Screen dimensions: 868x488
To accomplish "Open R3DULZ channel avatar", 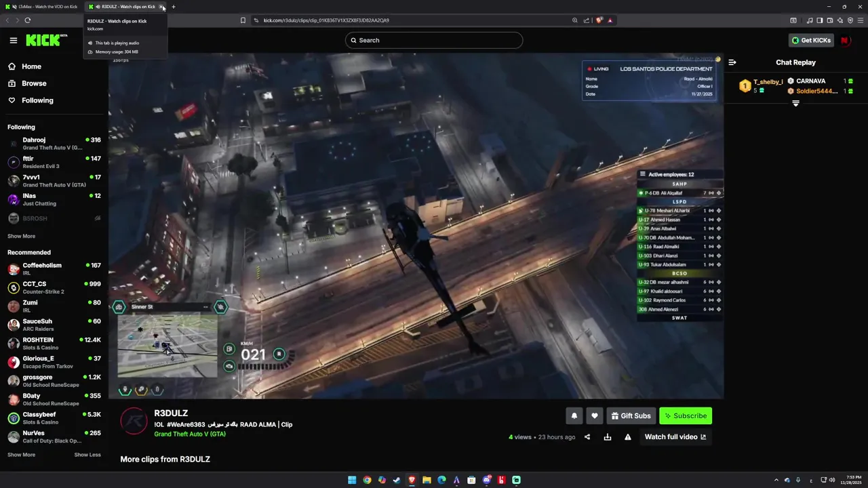I will coord(134,422).
